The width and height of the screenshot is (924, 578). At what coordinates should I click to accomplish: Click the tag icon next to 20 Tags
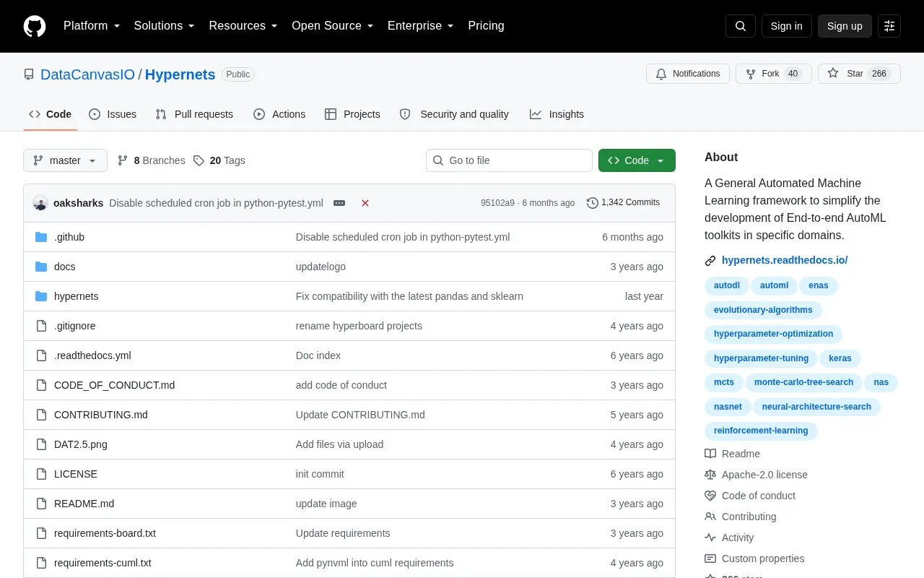click(x=199, y=160)
